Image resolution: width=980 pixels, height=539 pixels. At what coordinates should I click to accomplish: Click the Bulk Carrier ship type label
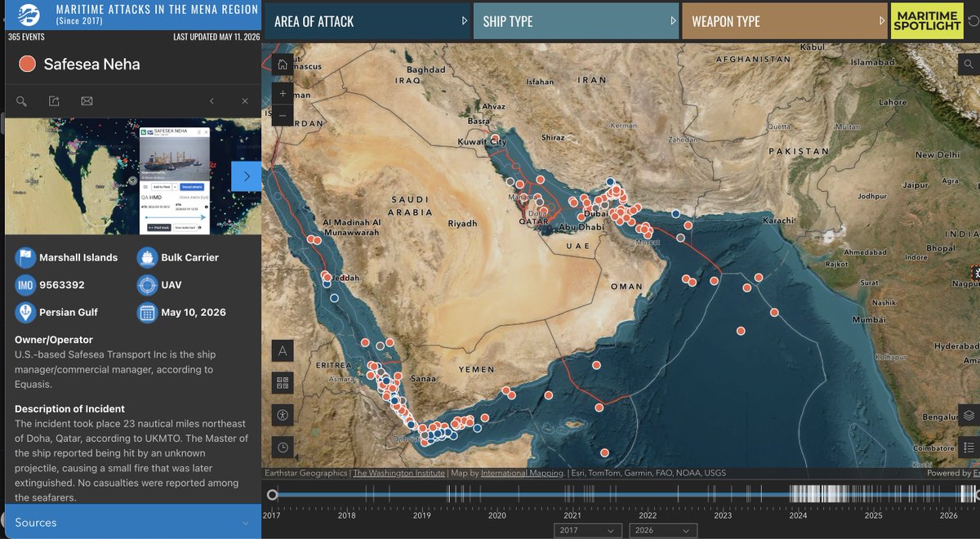(191, 257)
